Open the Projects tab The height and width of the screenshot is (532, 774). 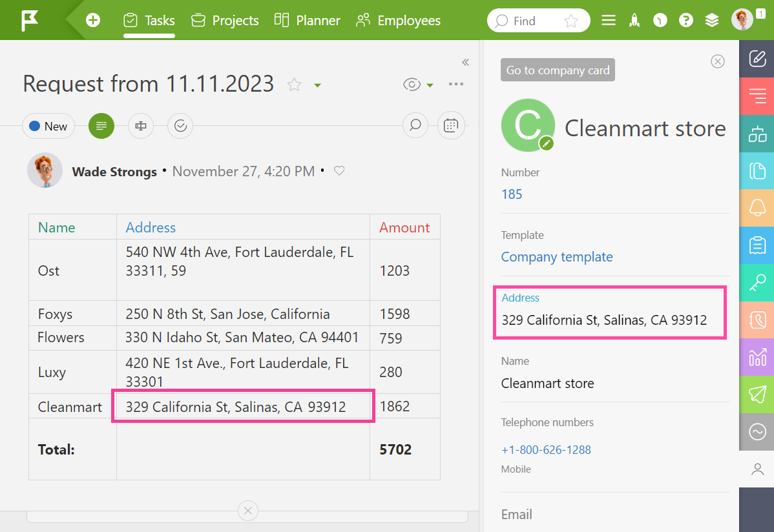[x=225, y=20]
